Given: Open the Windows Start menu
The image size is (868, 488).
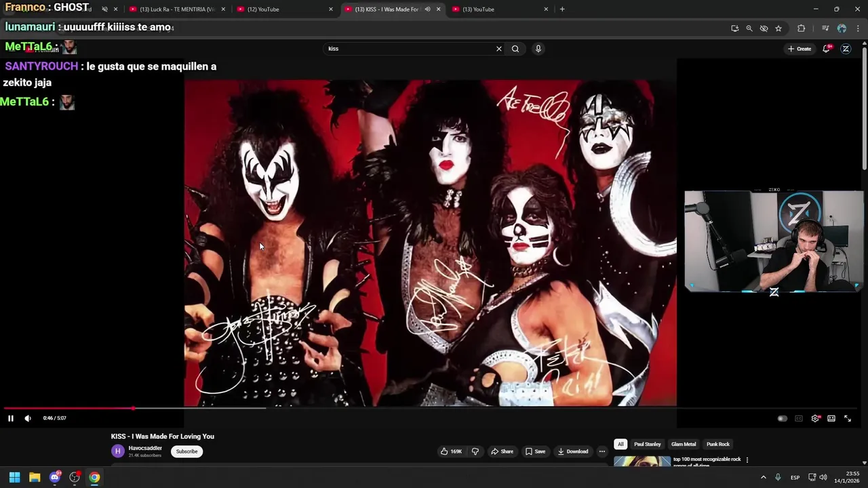Looking at the screenshot, I should 14,477.
